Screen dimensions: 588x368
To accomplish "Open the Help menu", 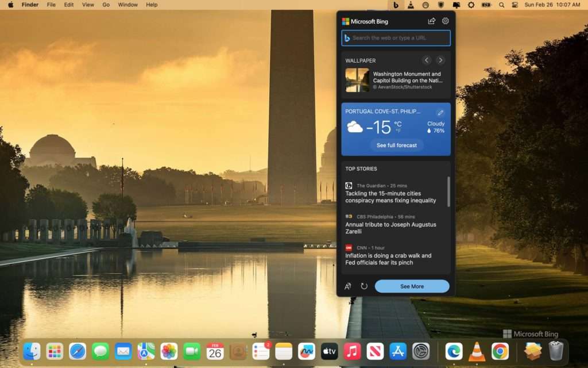I will (x=152, y=5).
